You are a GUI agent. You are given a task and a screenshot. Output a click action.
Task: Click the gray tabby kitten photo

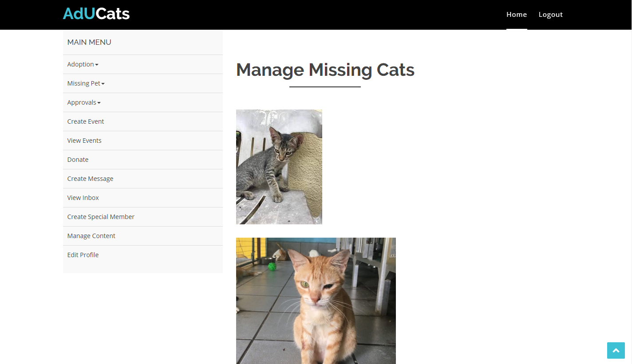coord(279,167)
